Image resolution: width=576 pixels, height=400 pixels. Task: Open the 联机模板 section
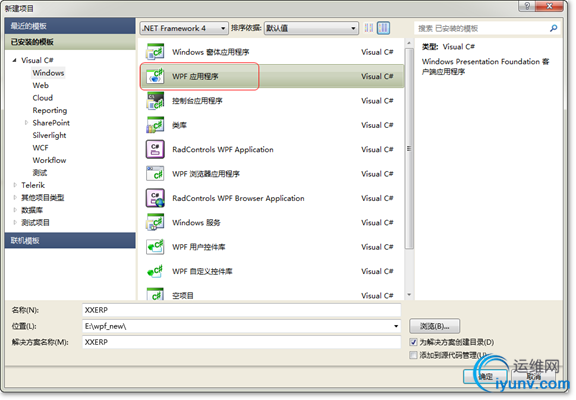point(70,241)
